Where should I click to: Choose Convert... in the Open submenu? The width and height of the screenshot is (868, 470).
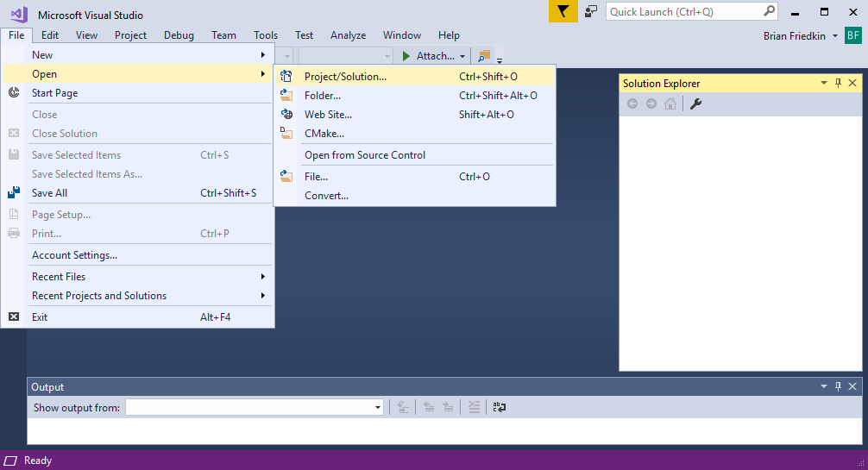[x=415, y=196]
